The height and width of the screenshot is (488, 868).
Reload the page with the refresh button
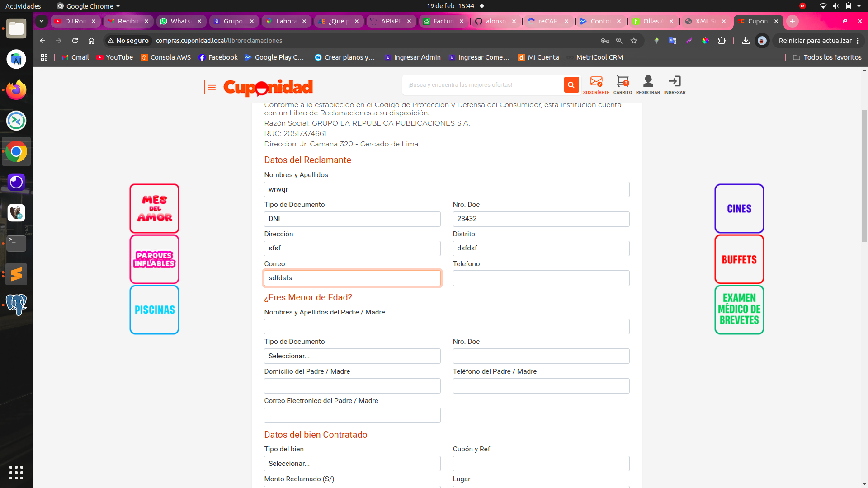tap(75, 41)
